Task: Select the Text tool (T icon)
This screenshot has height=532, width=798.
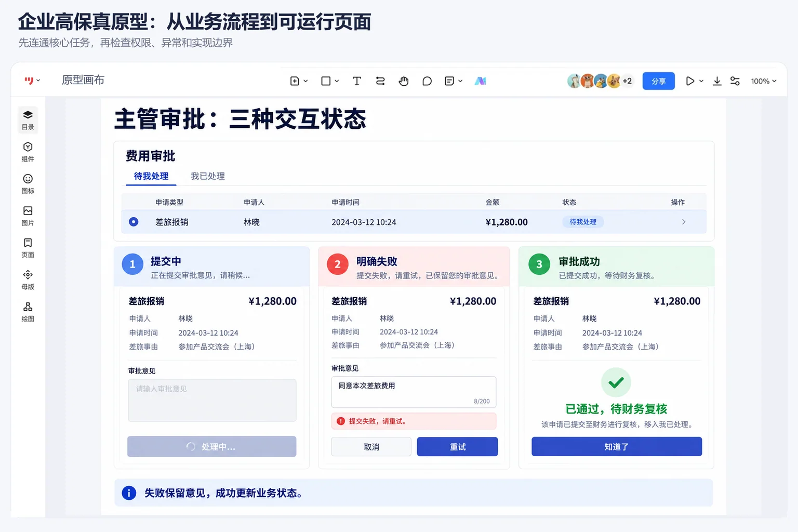Action: coord(357,81)
